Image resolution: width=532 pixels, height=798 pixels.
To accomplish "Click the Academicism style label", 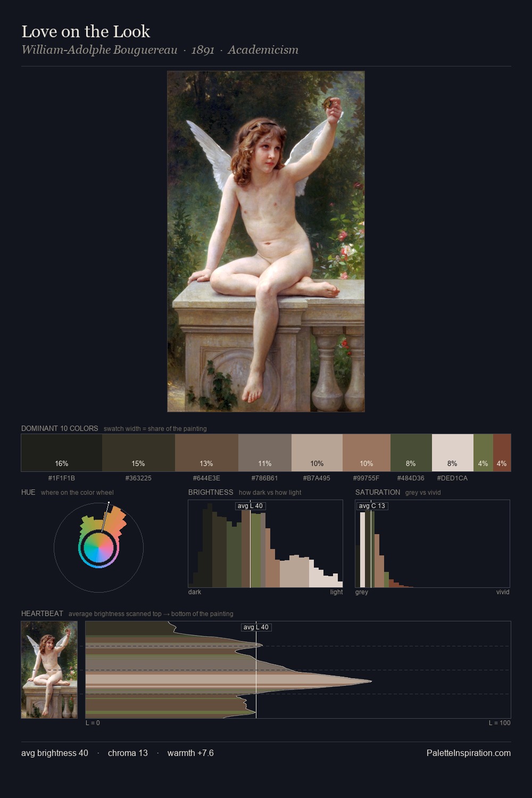I will [x=263, y=50].
